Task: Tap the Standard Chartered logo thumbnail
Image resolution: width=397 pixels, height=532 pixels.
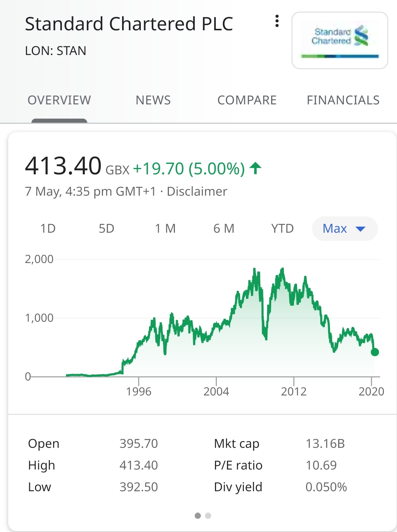Action: tap(340, 40)
